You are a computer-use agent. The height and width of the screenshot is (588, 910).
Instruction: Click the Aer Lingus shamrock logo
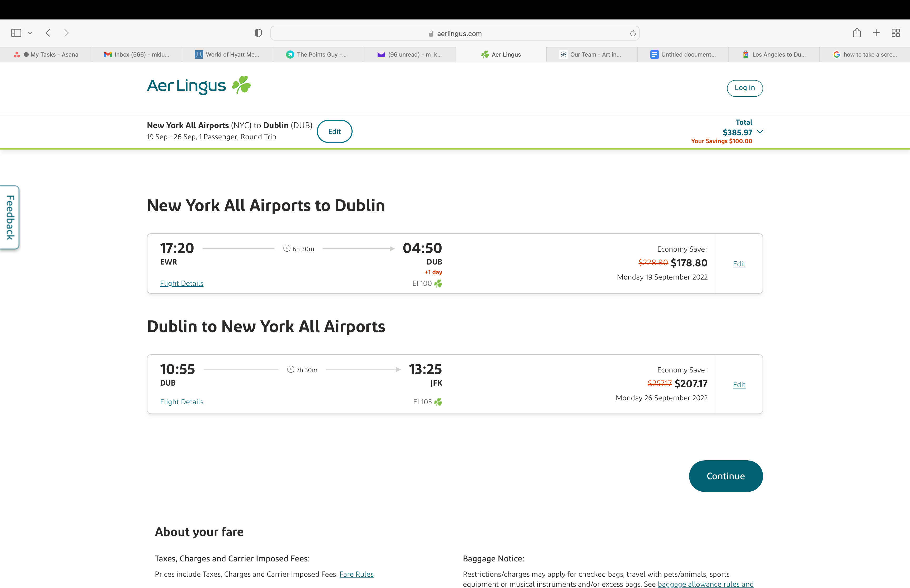[x=241, y=85]
